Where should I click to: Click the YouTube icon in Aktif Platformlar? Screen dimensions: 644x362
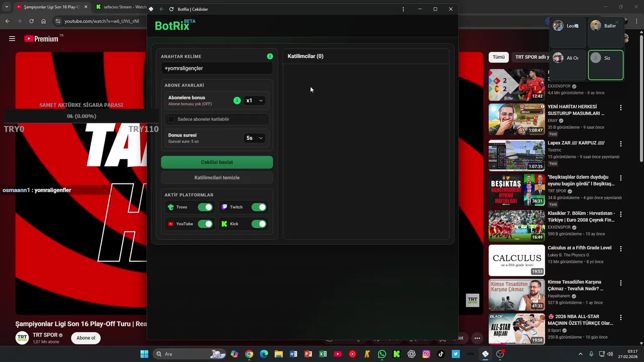pos(171,224)
